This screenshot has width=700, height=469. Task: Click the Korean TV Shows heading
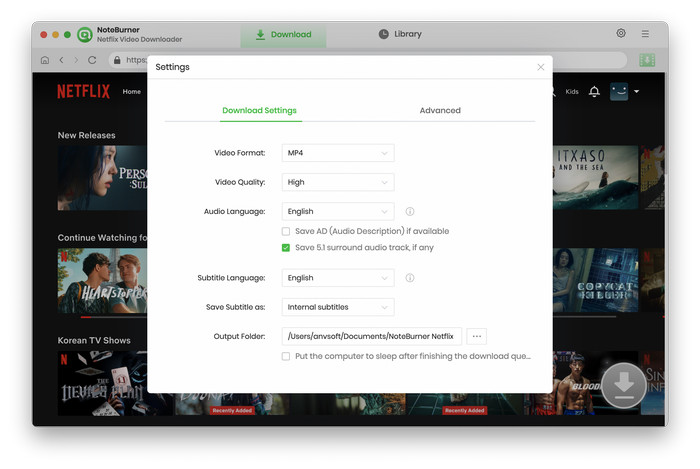tap(94, 340)
